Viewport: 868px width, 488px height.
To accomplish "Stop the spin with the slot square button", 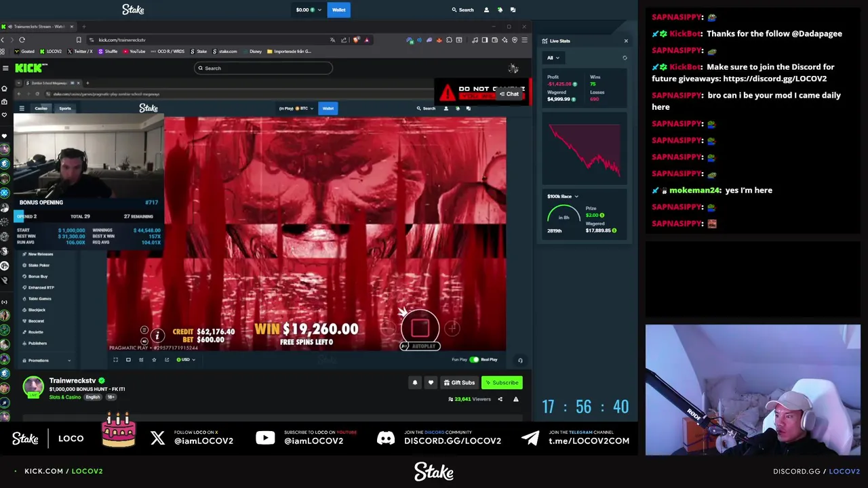I will (x=420, y=327).
